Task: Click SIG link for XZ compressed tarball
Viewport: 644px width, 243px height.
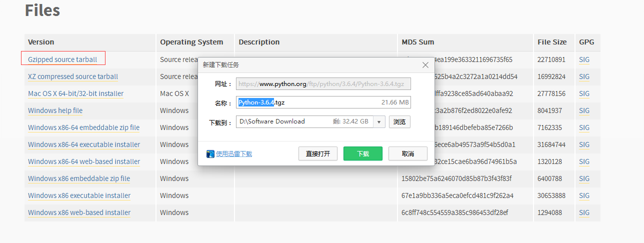Action: pos(584,76)
